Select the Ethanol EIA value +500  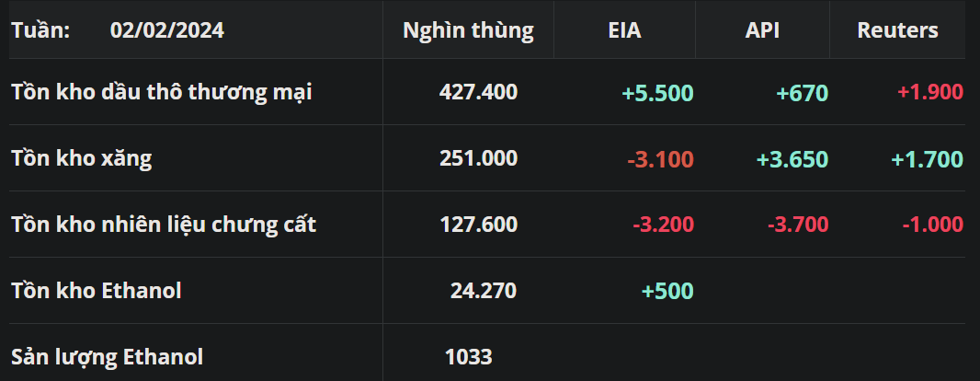667,291
